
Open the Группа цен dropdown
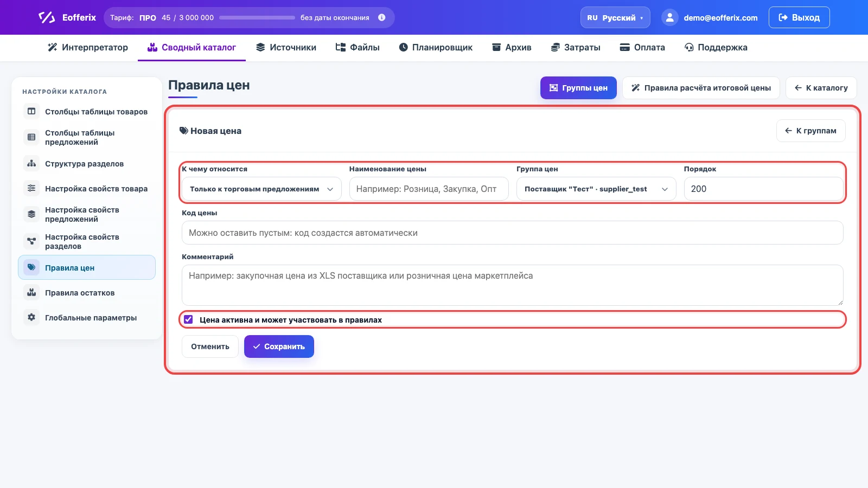click(596, 189)
